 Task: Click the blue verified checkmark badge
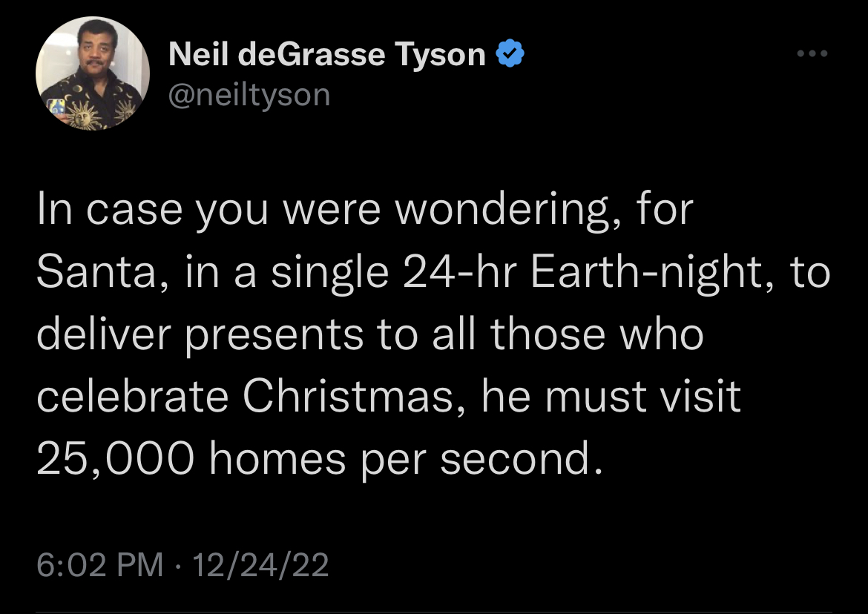click(x=510, y=55)
